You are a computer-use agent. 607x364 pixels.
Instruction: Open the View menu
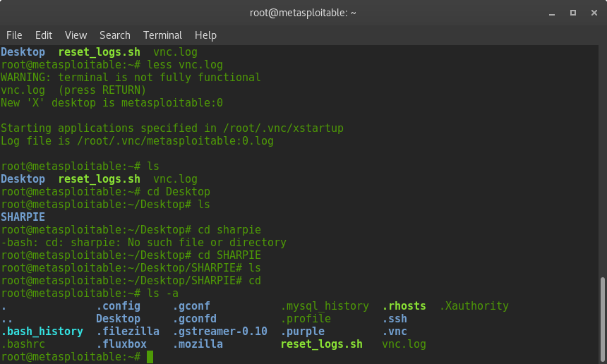coord(76,35)
